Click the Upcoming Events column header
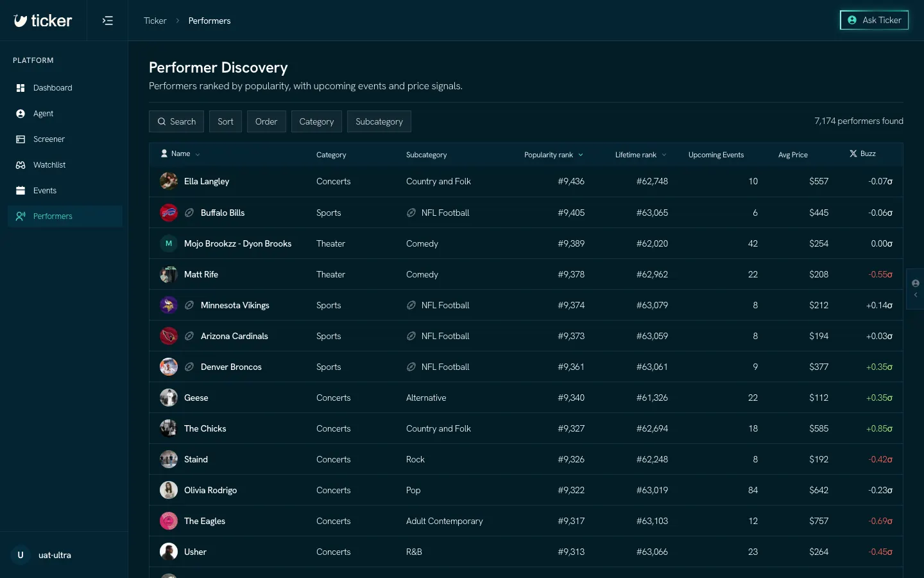The width and height of the screenshot is (924, 578). coord(716,155)
